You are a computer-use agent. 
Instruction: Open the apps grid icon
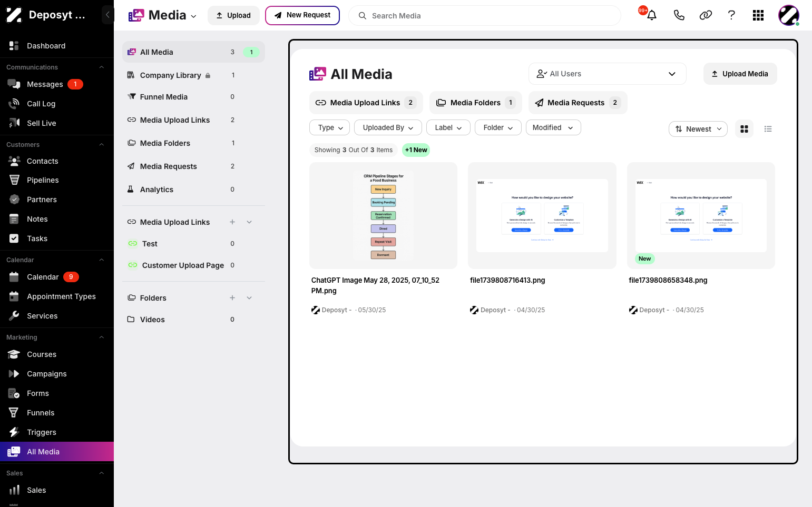pos(758,15)
